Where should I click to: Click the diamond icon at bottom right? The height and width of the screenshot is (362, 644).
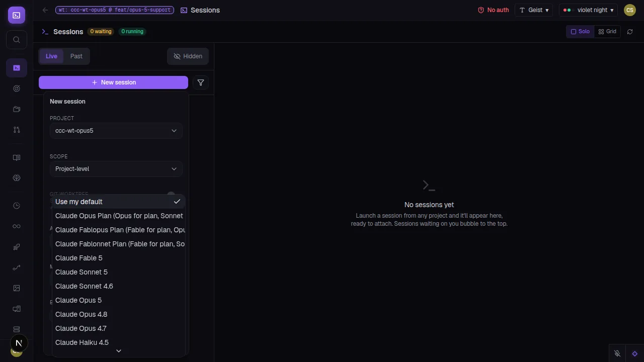tap(635, 353)
